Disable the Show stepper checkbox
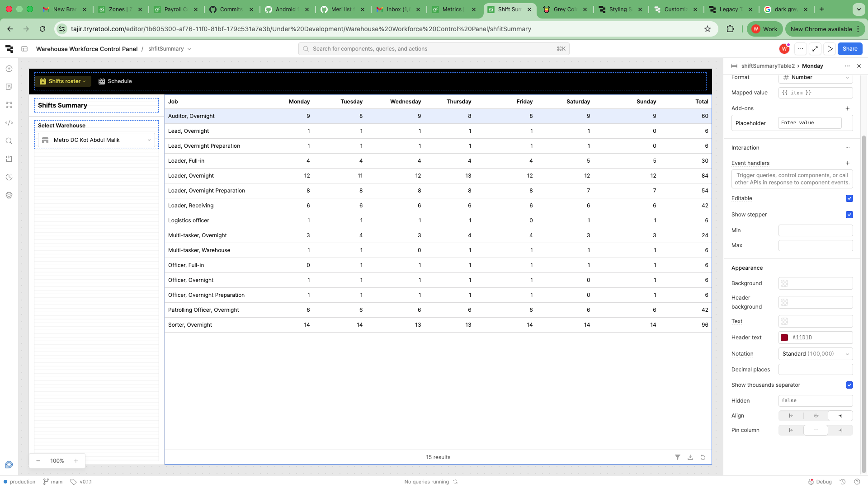The image size is (868, 488). pyautogui.click(x=849, y=215)
